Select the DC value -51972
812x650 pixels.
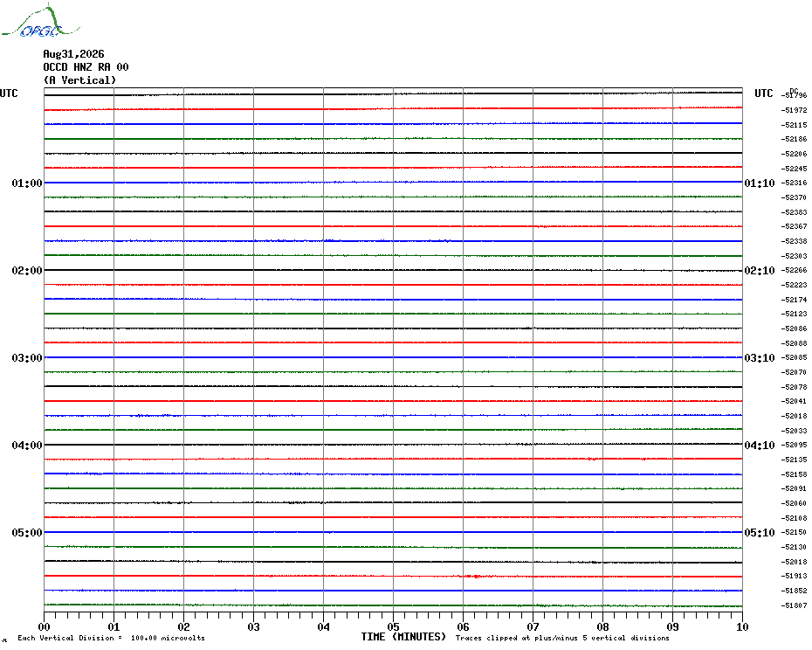(794, 110)
